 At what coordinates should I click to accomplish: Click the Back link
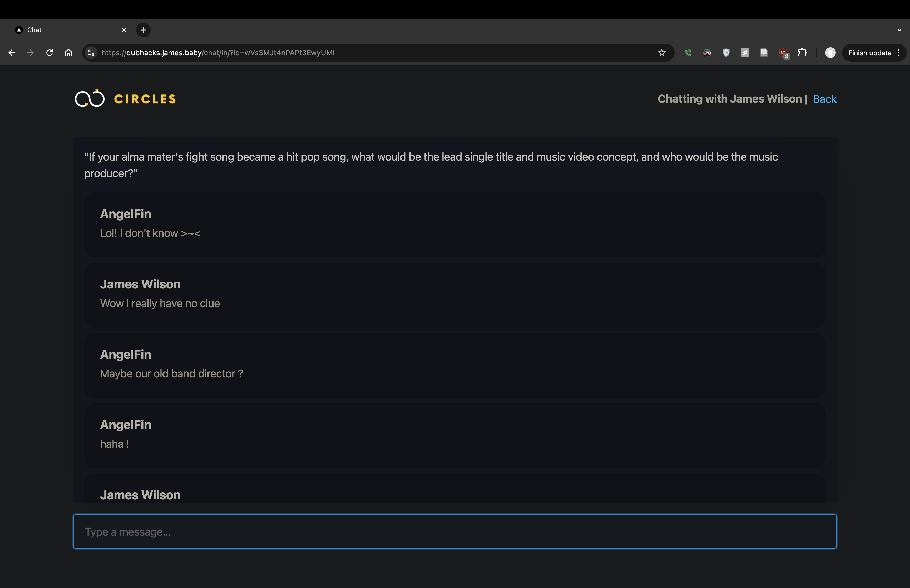coord(824,99)
